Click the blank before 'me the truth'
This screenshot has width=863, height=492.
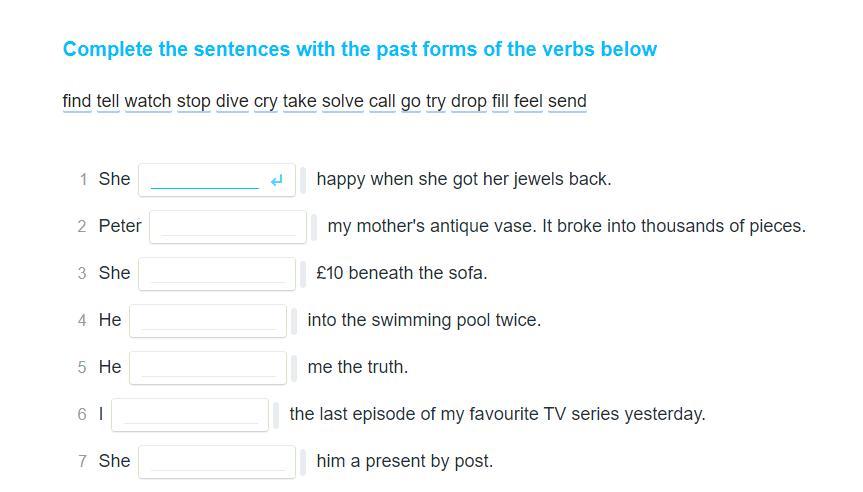pos(208,368)
